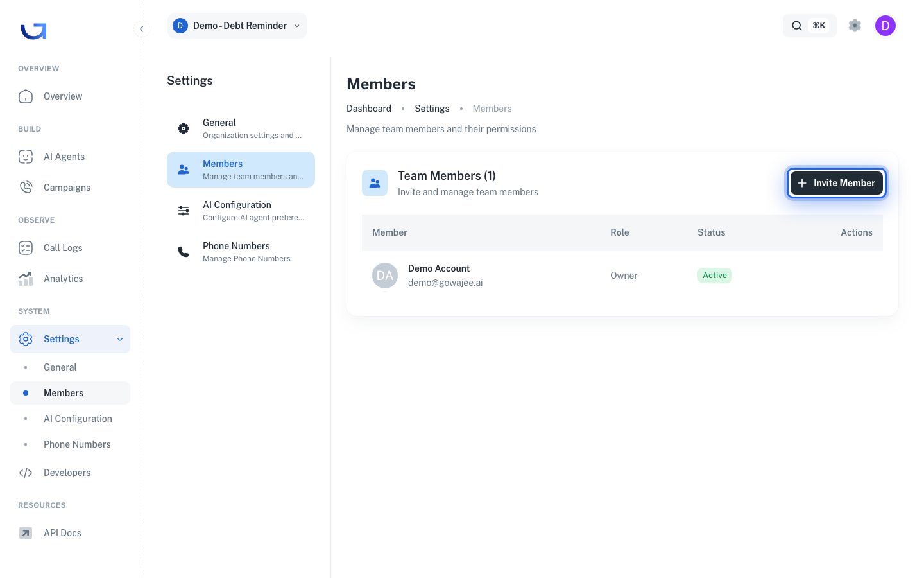Open the purple D user avatar
924x578 pixels.
pos(886,26)
